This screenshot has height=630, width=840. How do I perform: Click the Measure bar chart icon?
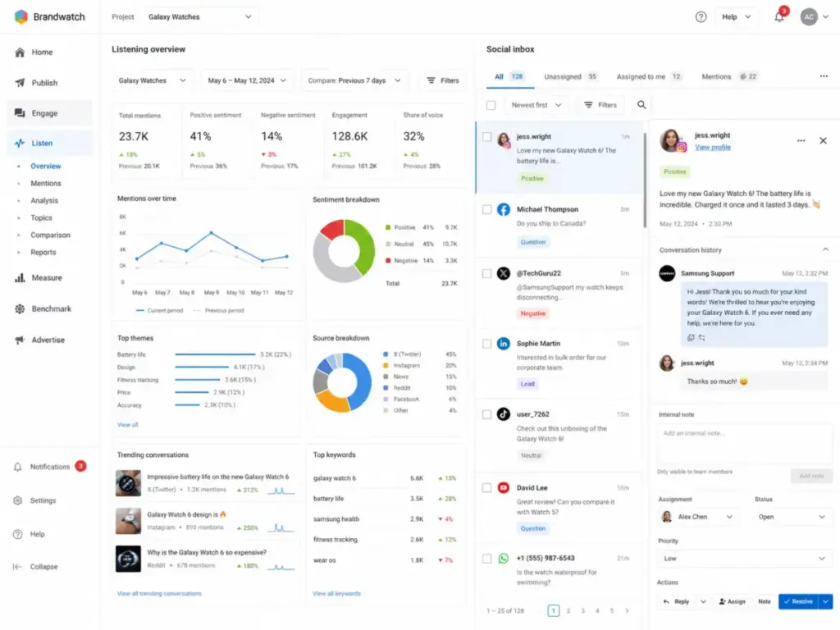tap(20, 277)
